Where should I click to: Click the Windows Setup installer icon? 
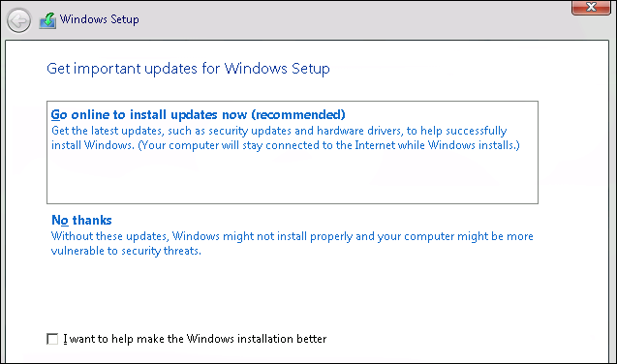tap(47, 20)
